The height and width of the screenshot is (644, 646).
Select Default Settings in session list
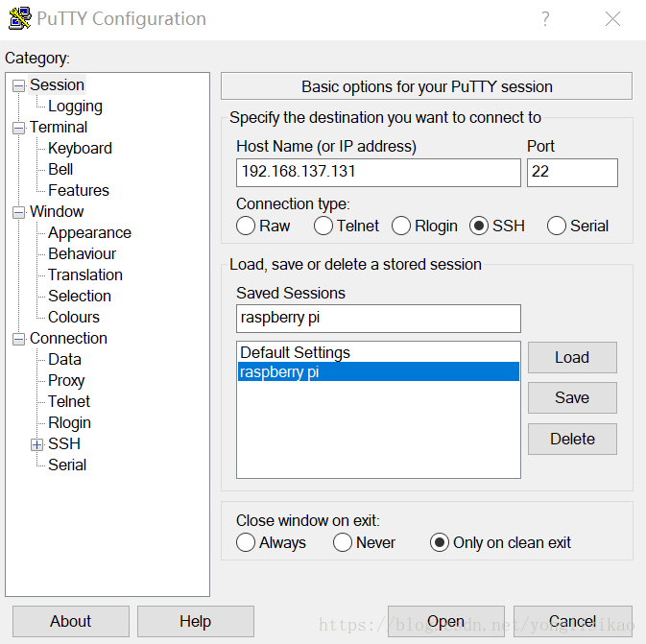coord(378,352)
